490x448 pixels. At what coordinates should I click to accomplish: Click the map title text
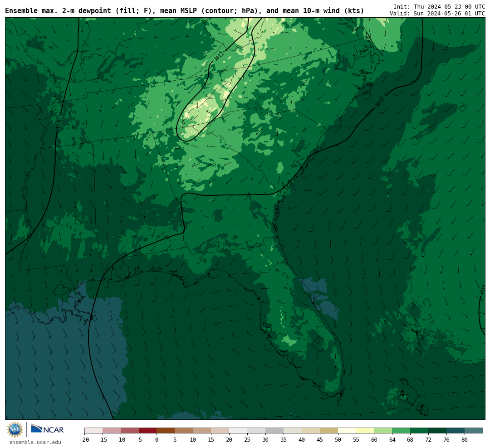[x=184, y=11]
